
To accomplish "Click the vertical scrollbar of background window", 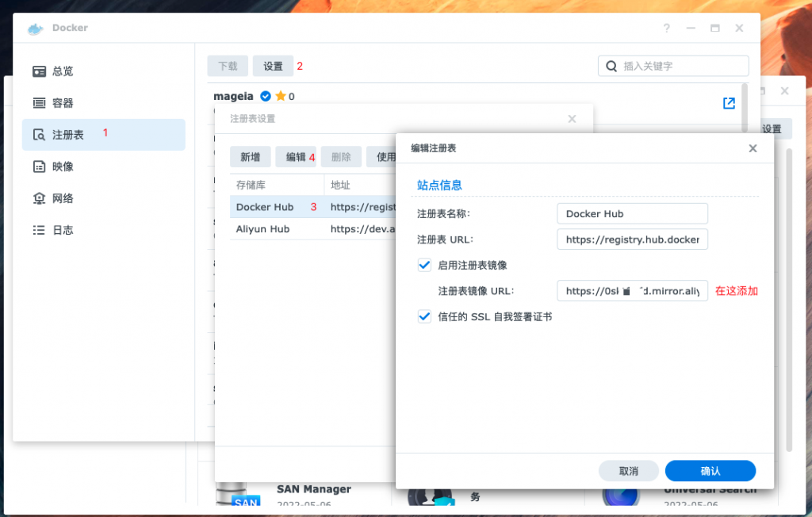I will [x=789, y=301].
